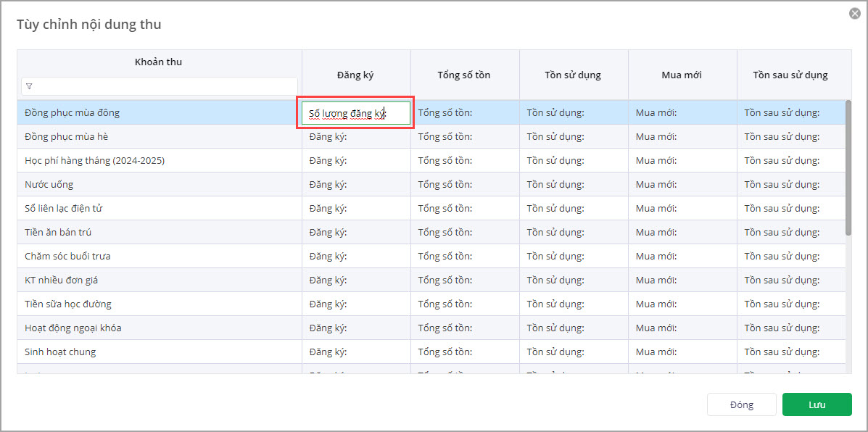868x432 pixels.
Task: Click the Khoản thu filter text box
Action: click(x=163, y=86)
